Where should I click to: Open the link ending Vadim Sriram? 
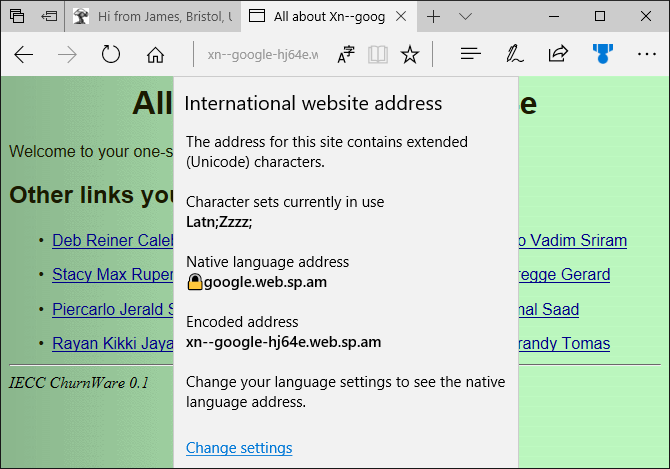tap(573, 240)
